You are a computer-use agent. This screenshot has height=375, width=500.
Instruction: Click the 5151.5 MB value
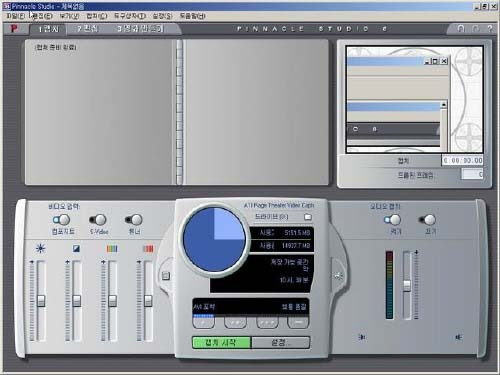[x=297, y=233]
